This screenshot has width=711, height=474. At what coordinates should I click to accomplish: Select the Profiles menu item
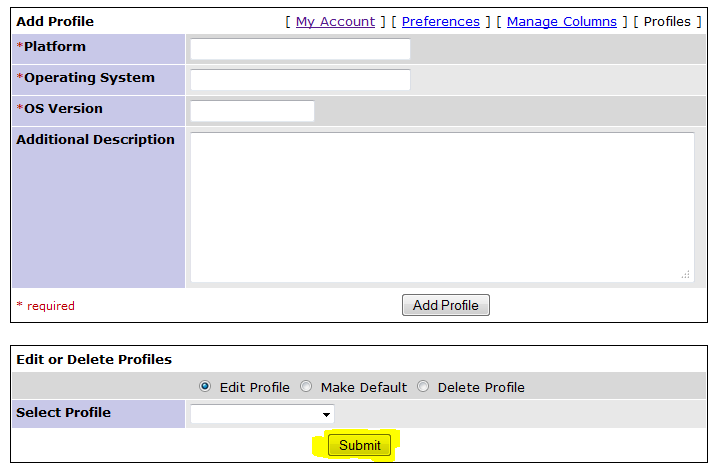(666, 21)
